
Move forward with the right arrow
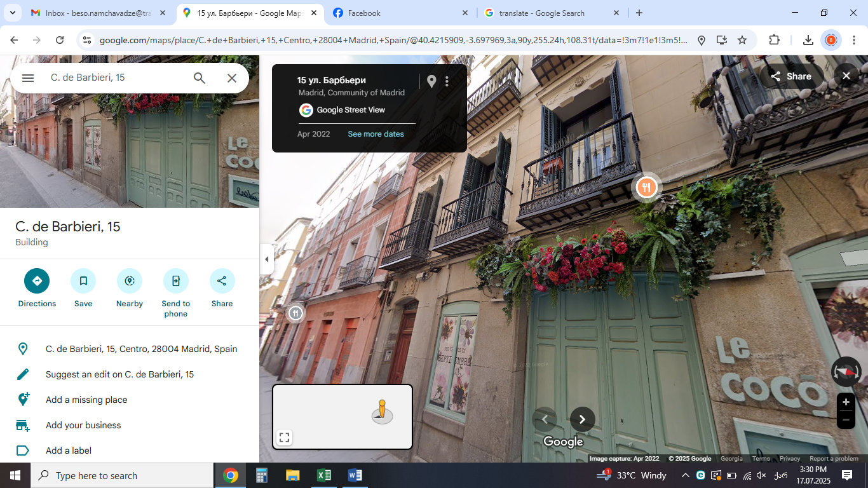[x=582, y=419]
